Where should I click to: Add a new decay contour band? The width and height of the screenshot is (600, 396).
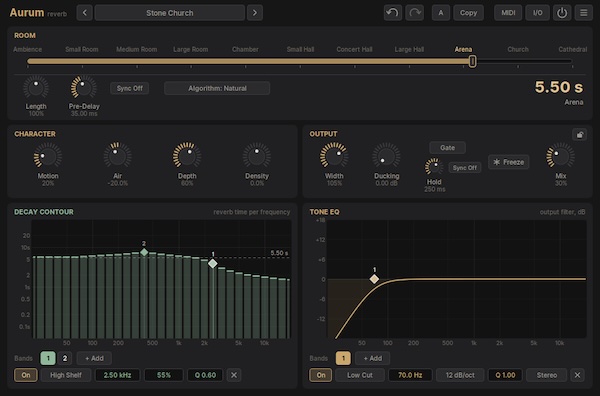94,359
